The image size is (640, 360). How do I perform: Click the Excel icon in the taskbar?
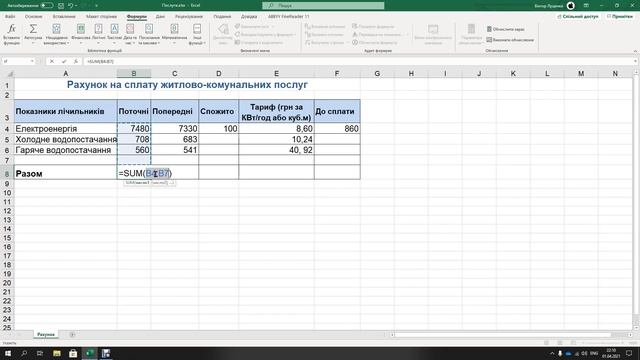click(x=90, y=353)
